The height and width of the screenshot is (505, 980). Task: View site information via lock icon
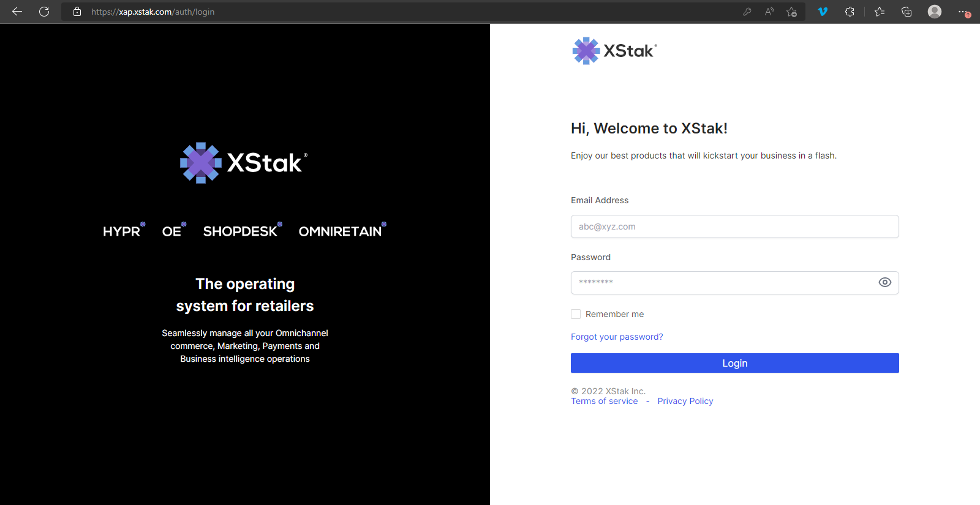tap(77, 12)
